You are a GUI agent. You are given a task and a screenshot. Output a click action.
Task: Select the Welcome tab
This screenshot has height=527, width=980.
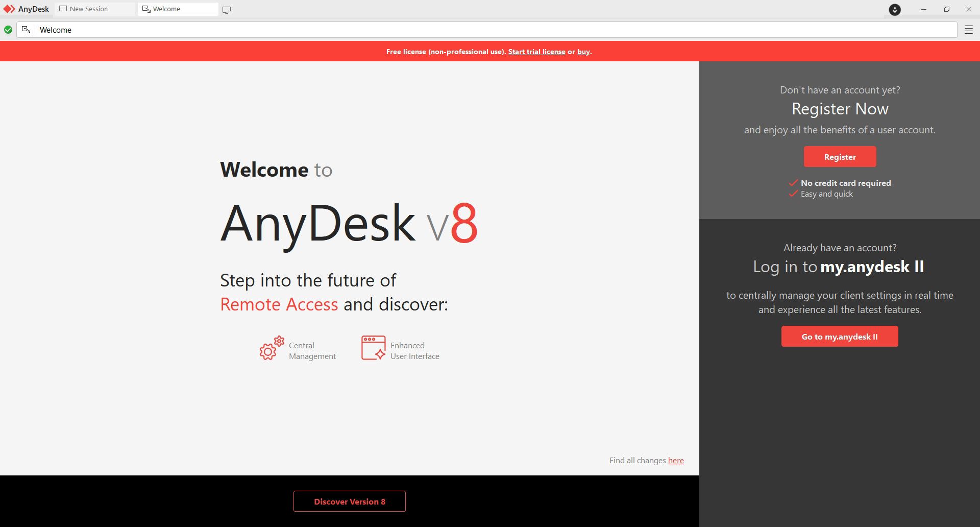[178, 9]
